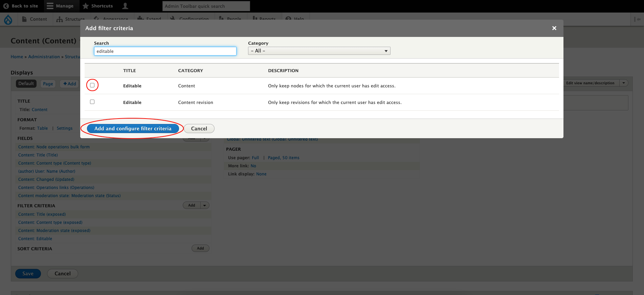
Task: Click the Shortcuts star icon
Action: tap(86, 6)
